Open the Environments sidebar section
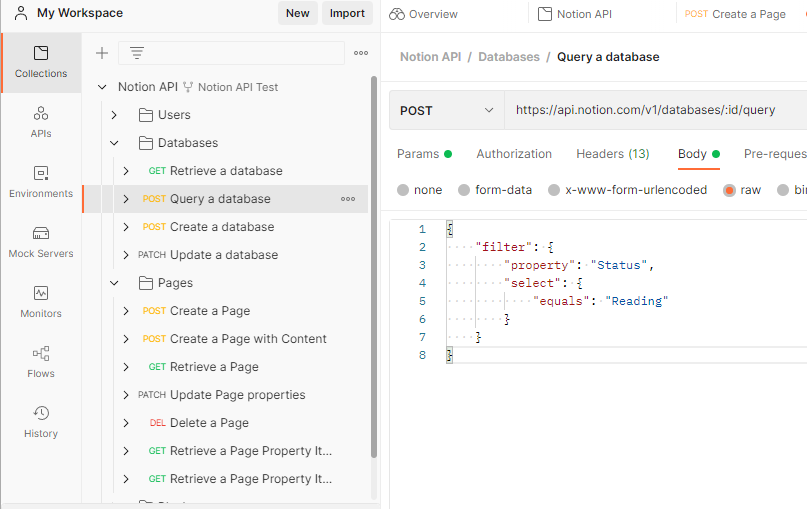Screen dimensions: 807x509 (x=41, y=182)
